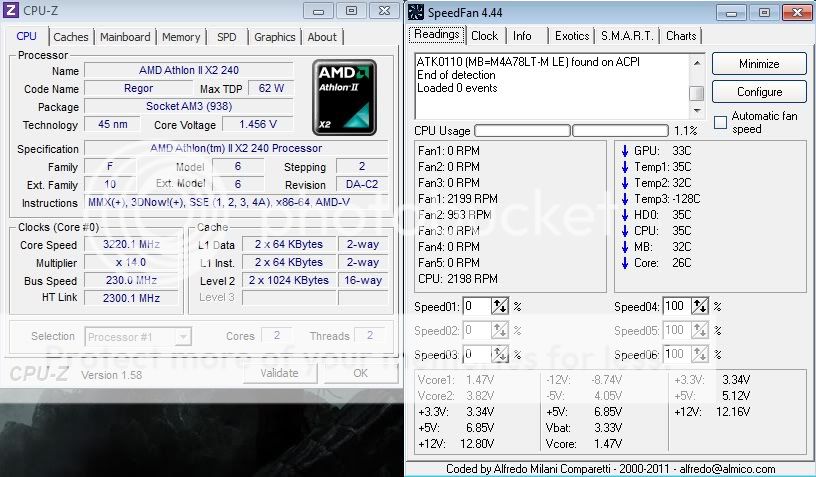816x477 pixels.
Task: Click the MB temperature arrow icon
Action: (x=624, y=247)
